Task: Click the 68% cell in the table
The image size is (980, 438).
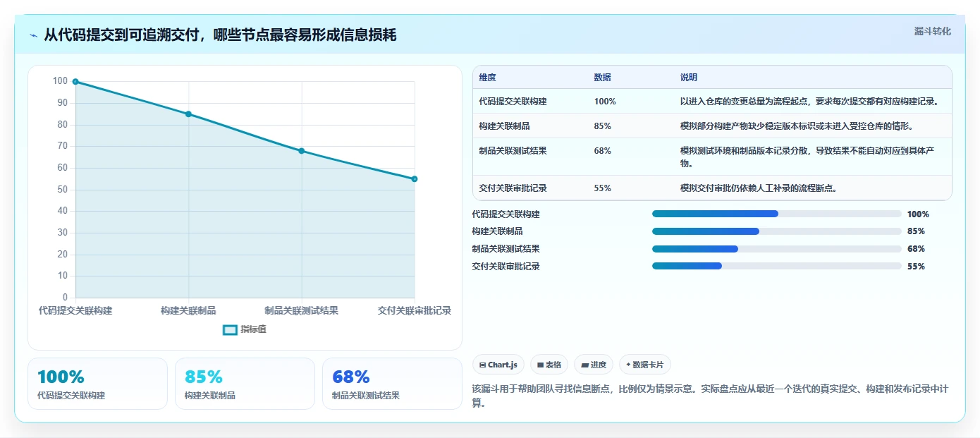Action: pos(603,151)
